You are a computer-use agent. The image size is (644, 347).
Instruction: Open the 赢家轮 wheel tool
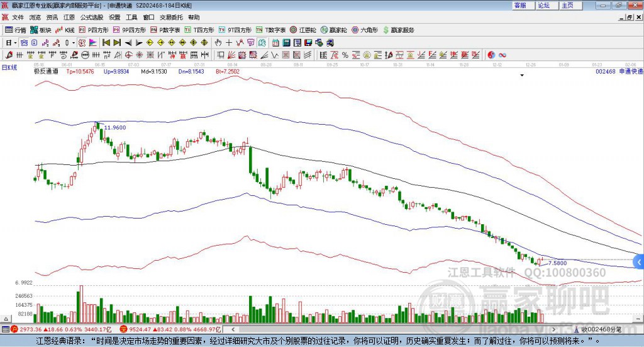pyautogui.click(x=334, y=30)
